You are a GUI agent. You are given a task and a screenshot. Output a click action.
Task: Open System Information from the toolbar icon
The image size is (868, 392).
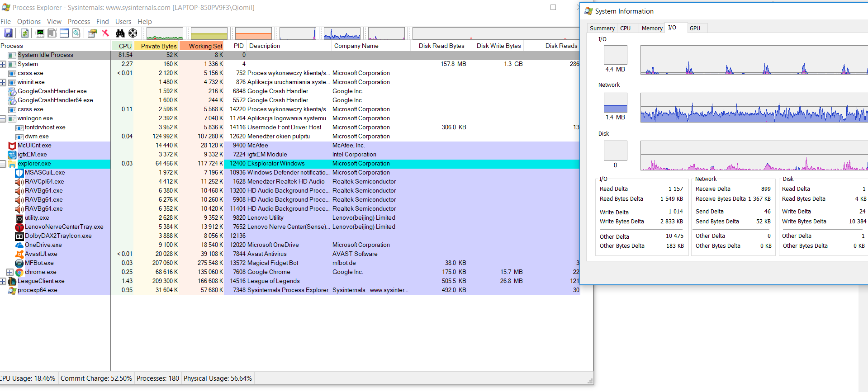40,33
